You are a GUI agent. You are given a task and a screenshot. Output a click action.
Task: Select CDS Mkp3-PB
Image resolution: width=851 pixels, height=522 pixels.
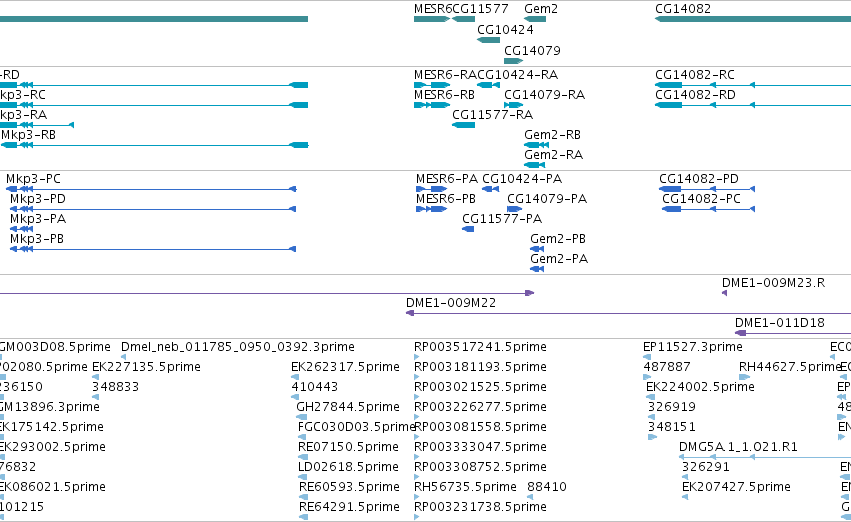[x=153, y=249]
